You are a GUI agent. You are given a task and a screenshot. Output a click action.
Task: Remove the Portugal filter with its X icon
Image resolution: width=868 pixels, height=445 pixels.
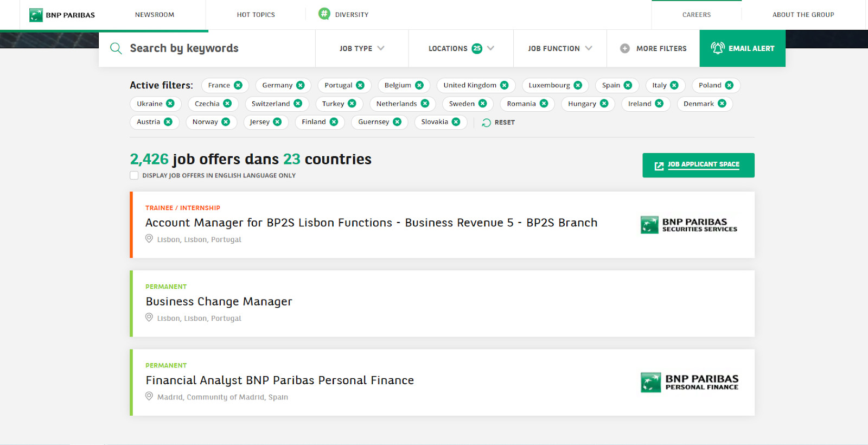click(x=360, y=85)
